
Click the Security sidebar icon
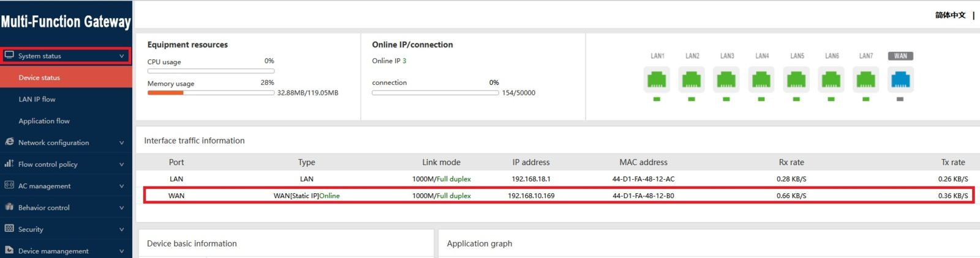click(x=9, y=229)
